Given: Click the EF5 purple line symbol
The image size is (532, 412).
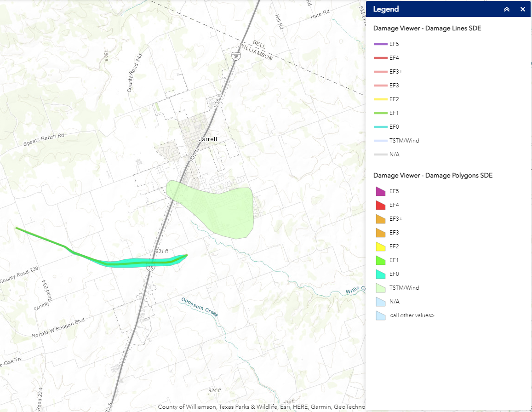Looking at the screenshot, I should (380, 44).
